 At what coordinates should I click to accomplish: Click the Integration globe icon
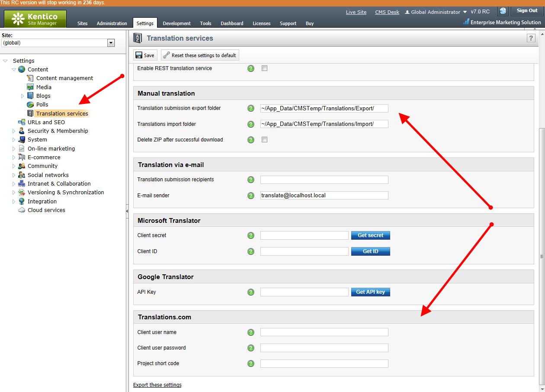[x=22, y=201]
